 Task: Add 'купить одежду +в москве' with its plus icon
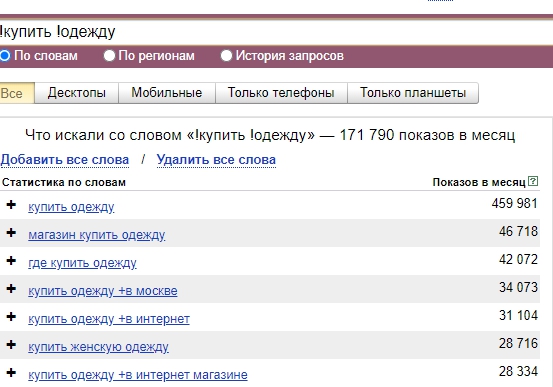coord(11,289)
